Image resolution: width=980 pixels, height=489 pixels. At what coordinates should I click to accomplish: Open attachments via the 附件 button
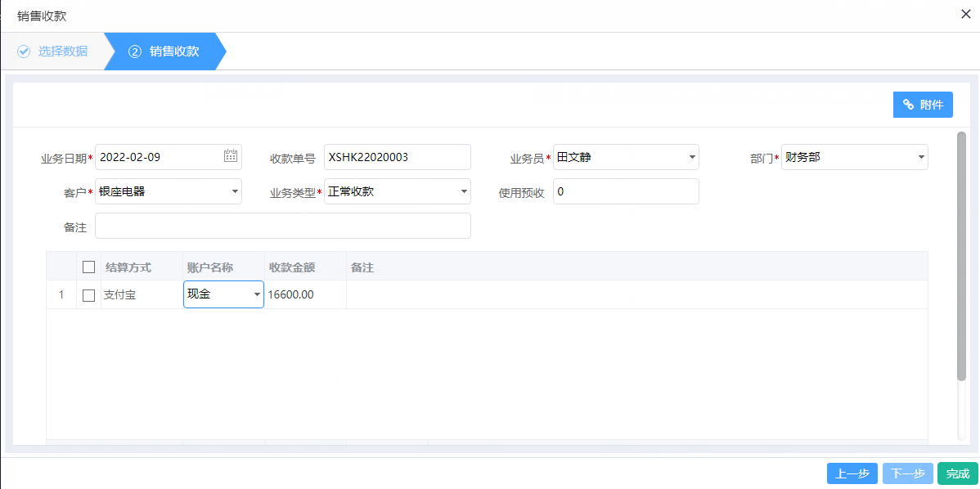[x=923, y=105]
